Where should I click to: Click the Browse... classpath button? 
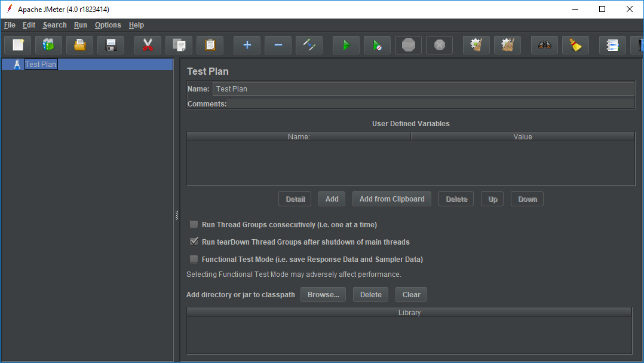[x=323, y=294]
